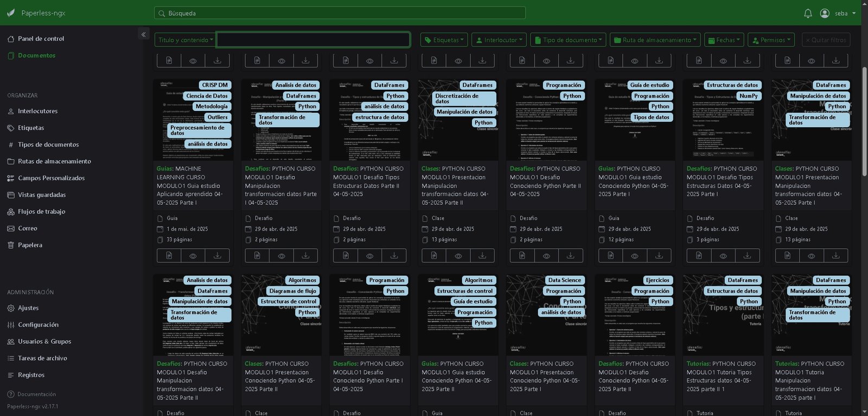Viewport: 868px width, 416px height.
Task: Focus the Búsqueda global search field
Action: (x=340, y=13)
